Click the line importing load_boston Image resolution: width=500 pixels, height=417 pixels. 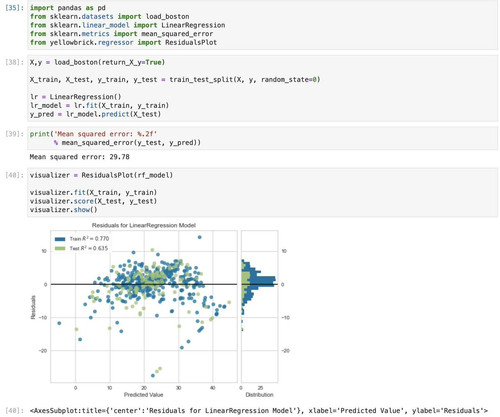tap(110, 16)
